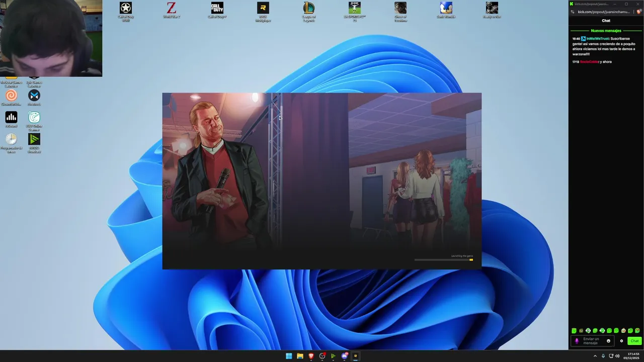Click the webcam overlay thumbnail
The image size is (644, 362).
(51, 38)
